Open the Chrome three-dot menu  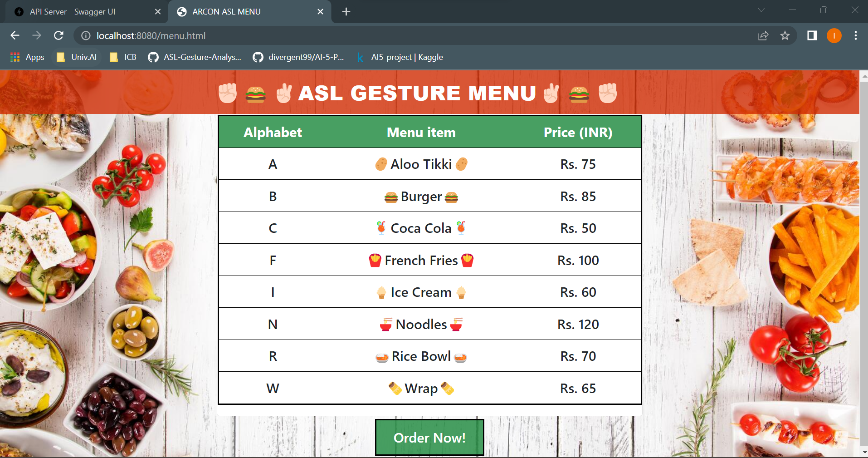(856, 35)
